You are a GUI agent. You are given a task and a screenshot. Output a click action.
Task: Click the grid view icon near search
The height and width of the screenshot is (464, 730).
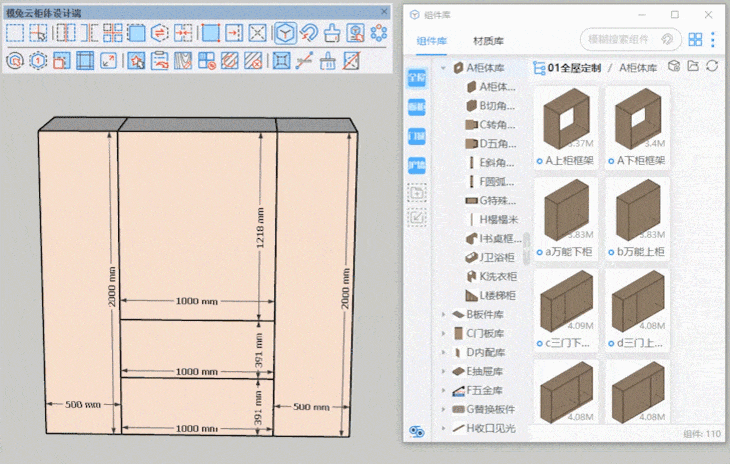695,40
